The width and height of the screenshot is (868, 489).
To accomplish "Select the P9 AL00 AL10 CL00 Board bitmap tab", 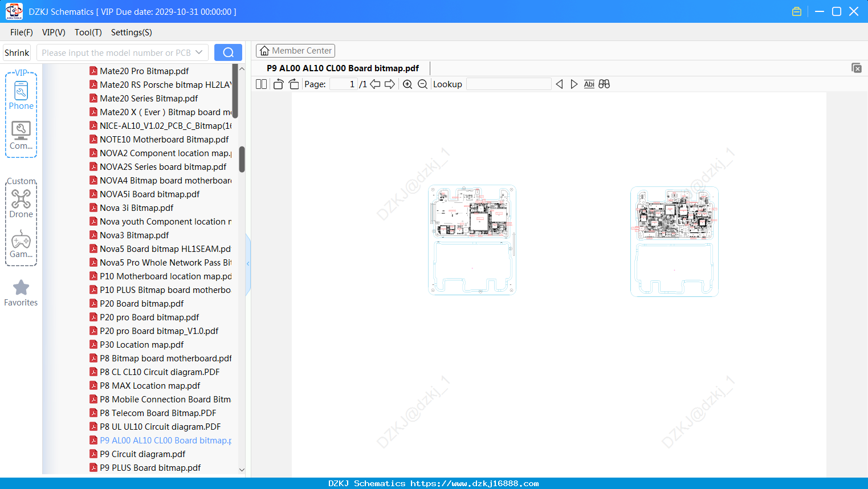I will pyautogui.click(x=343, y=68).
